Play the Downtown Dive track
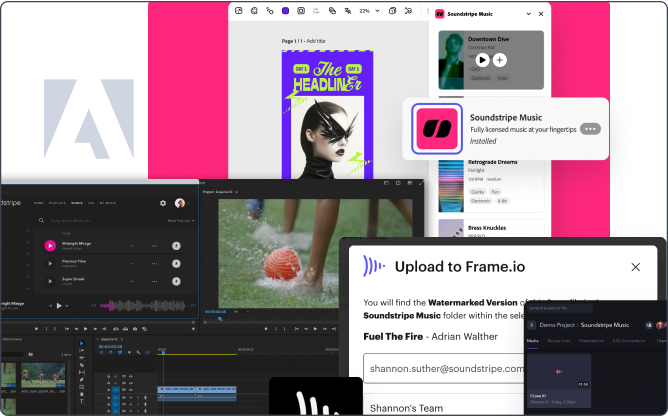The width and height of the screenshot is (668, 416). click(x=483, y=60)
